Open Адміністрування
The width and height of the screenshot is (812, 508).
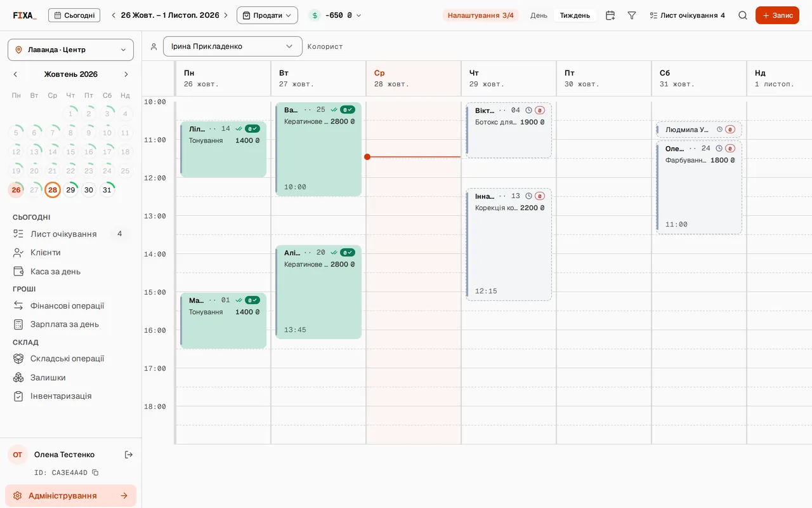(x=70, y=496)
